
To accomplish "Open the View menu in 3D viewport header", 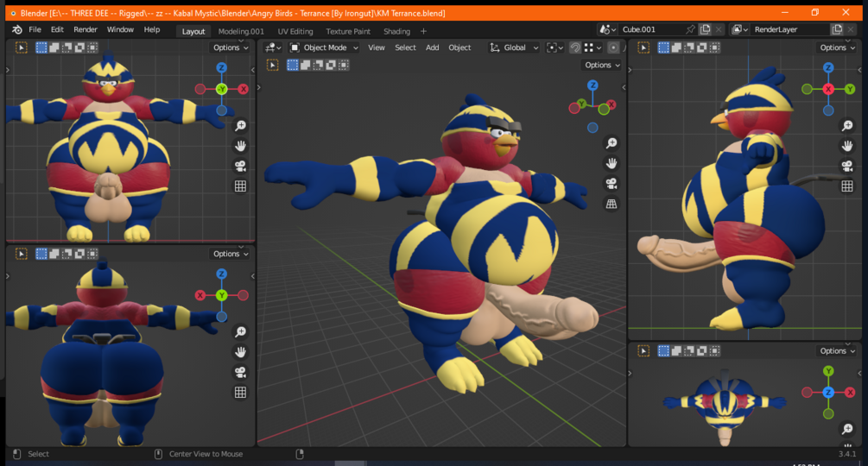I will [x=377, y=47].
